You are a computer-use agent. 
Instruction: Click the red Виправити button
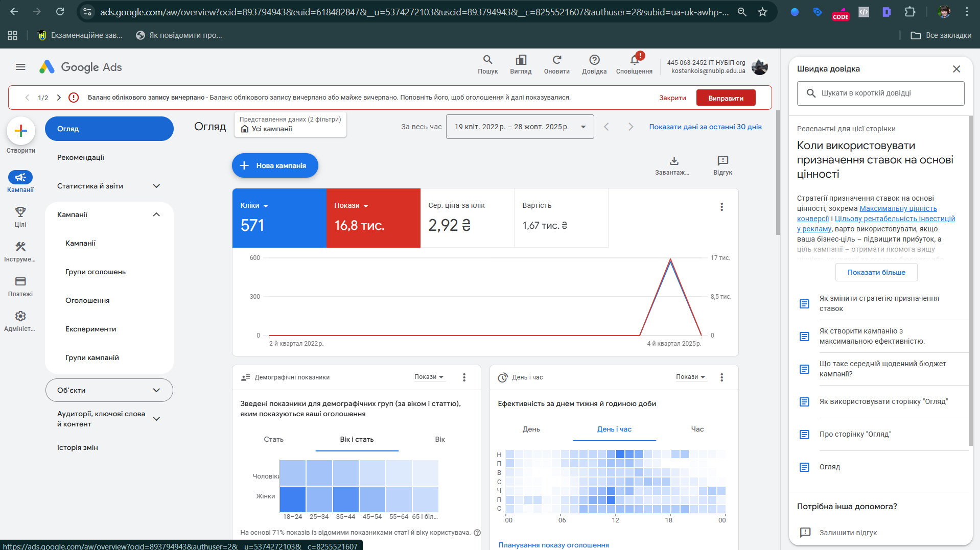[x=726, y=98]
